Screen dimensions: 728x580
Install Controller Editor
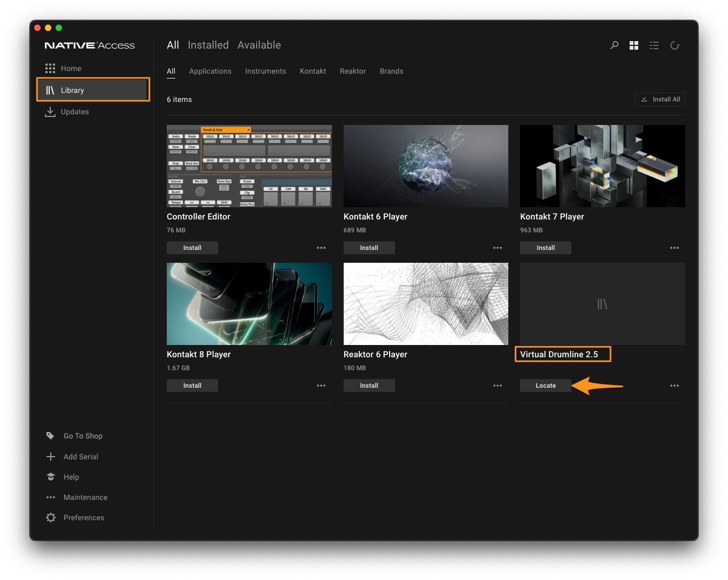pyautogui.click(x=192, y=248)
